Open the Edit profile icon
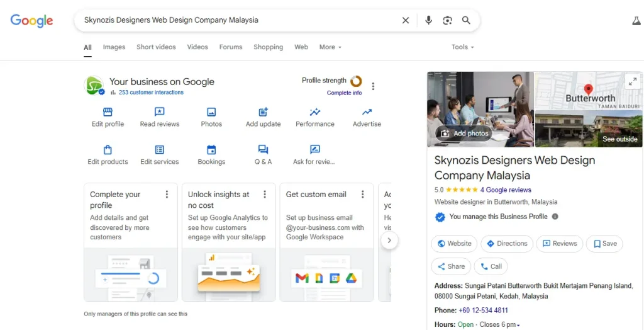 click(x=108, y=112)
